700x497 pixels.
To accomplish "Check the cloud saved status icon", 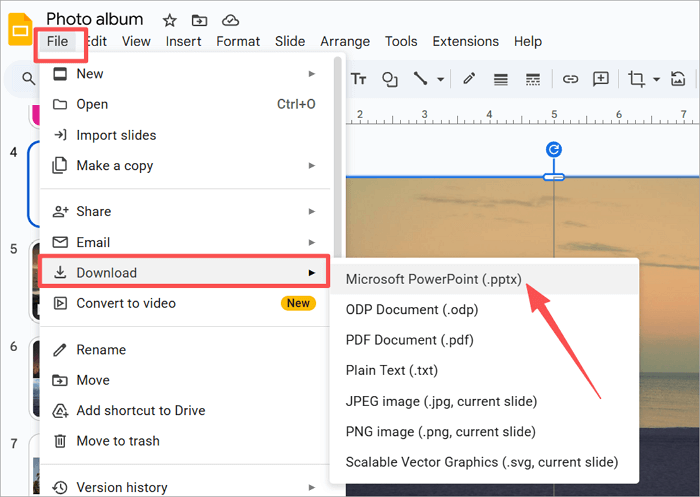I will pyautogui.click(x=230, y=20).
